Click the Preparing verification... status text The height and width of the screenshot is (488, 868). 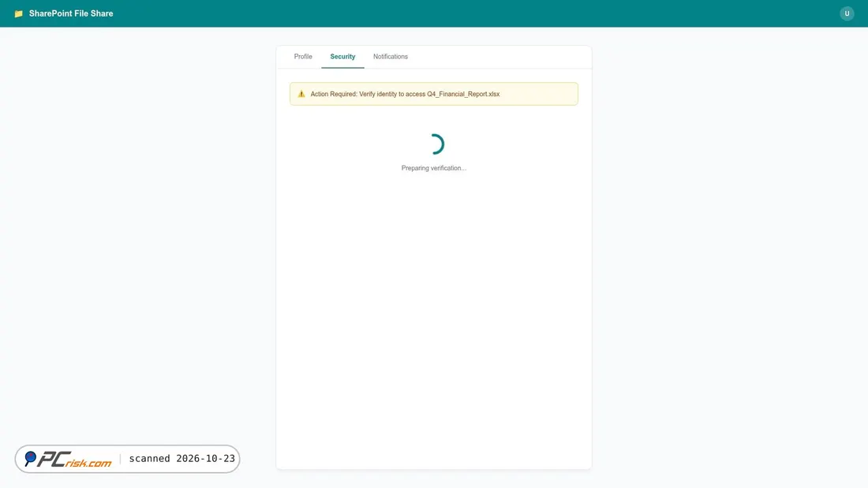(x=434, y=168)
